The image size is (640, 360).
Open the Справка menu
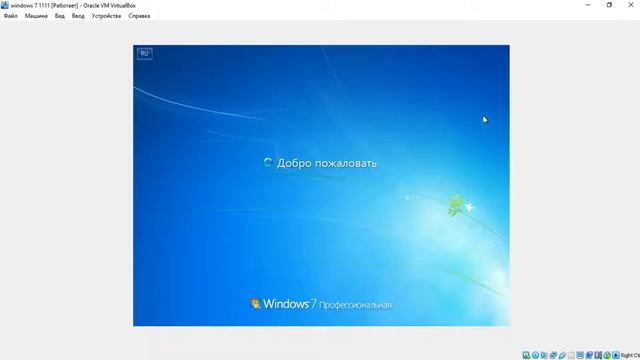coord(139,16)
